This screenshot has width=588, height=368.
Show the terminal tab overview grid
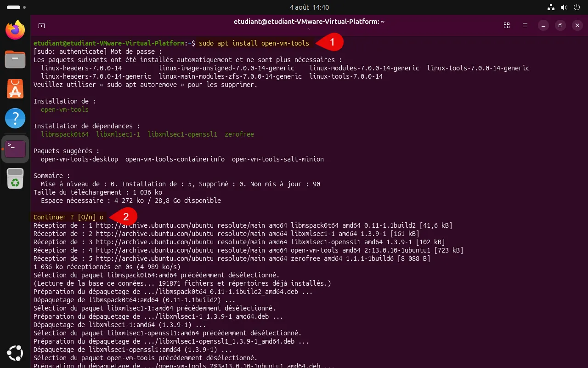pyautogui.click(x=507, y=25)
